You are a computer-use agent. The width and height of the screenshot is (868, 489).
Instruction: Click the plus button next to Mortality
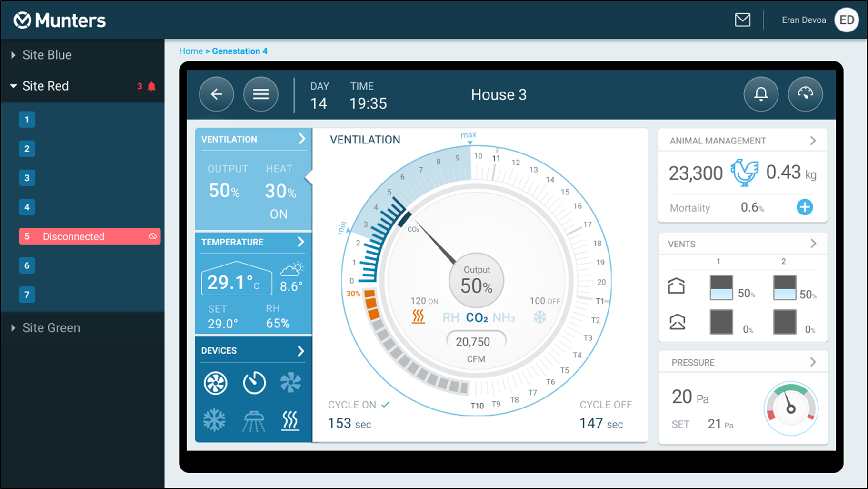(x=805, y=207)
